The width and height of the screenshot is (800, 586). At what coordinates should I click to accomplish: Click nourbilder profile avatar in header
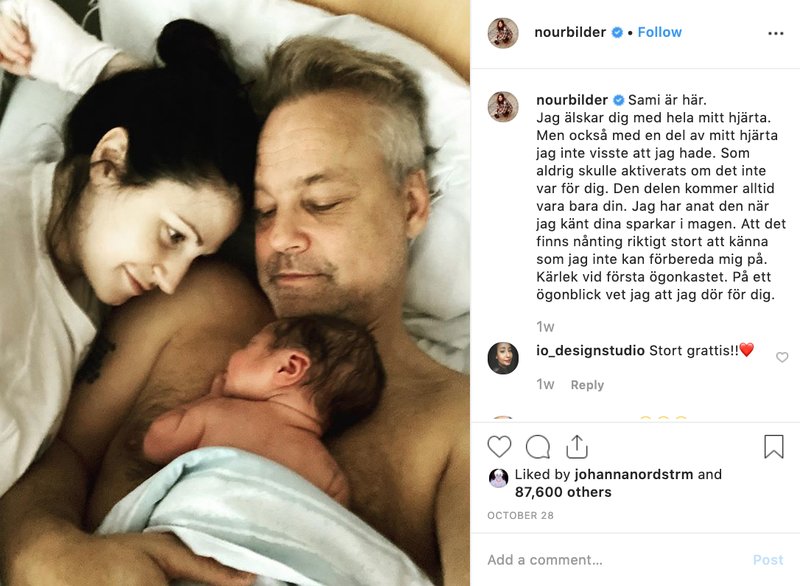pos(503,33)
